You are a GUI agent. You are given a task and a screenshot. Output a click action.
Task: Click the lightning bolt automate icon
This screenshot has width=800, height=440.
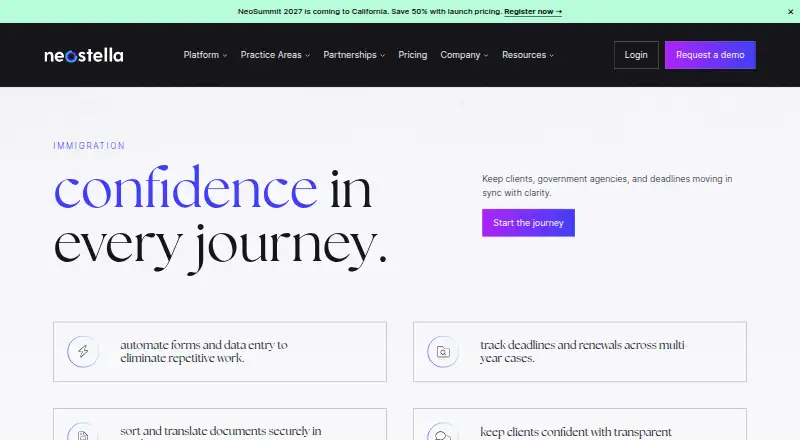83,351
